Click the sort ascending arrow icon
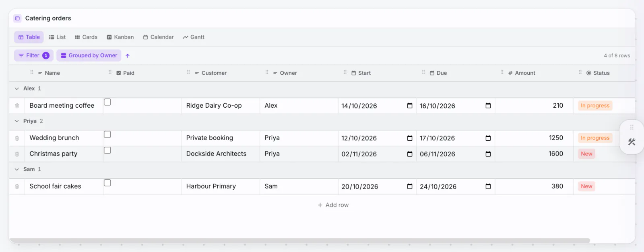The image size is (644, 252). click(x=128, y=56)
